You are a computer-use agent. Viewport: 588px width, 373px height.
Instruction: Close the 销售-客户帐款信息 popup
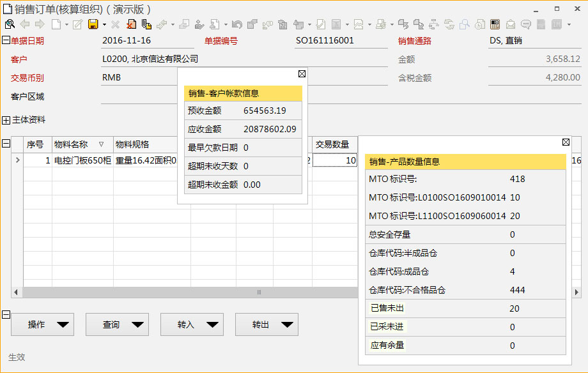click(x=302, y=73)
